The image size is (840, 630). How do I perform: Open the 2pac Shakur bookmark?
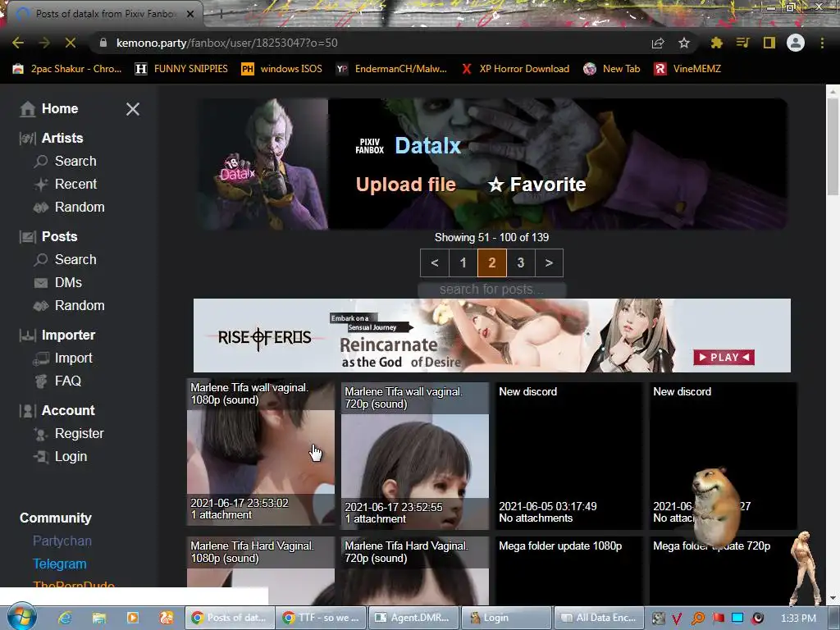tap(67, 69)
